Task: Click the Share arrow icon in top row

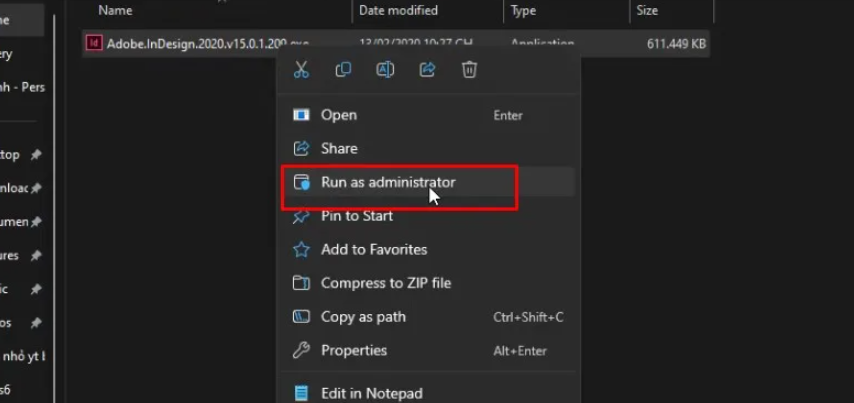Action: (427, 69)
